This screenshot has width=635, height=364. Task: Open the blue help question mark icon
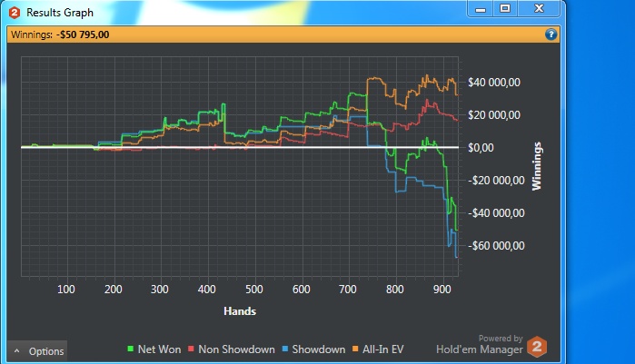pyautogui.click(x=551, y=34)
